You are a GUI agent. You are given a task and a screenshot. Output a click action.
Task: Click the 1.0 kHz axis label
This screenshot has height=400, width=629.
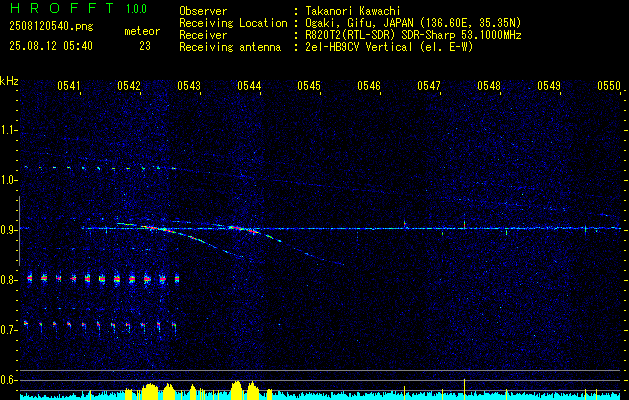[8, 180]
